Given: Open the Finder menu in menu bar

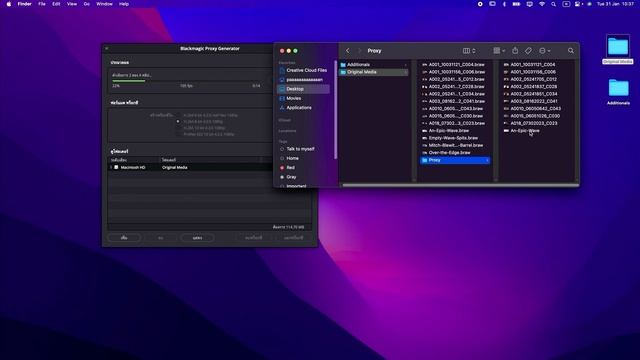Looking at the screenshot, I should [x=24, y=4].
